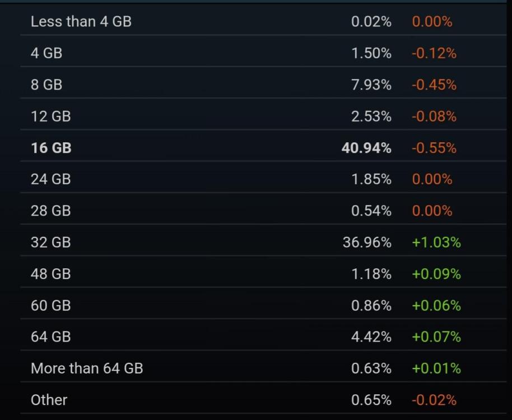This screenshot has width=512, height=420.
Task: Click the 8 GB row label
Action: coord(46,85)
